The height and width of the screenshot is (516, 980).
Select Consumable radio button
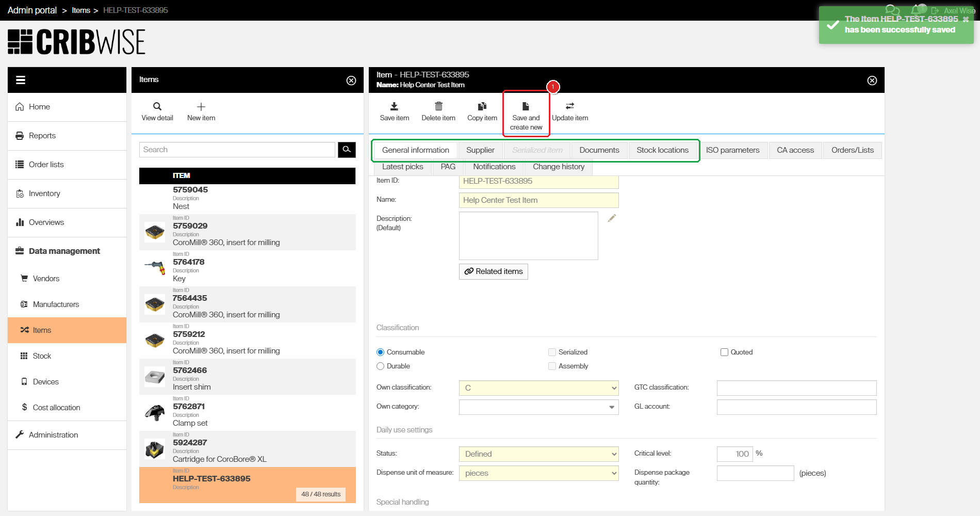pos(381,352)
